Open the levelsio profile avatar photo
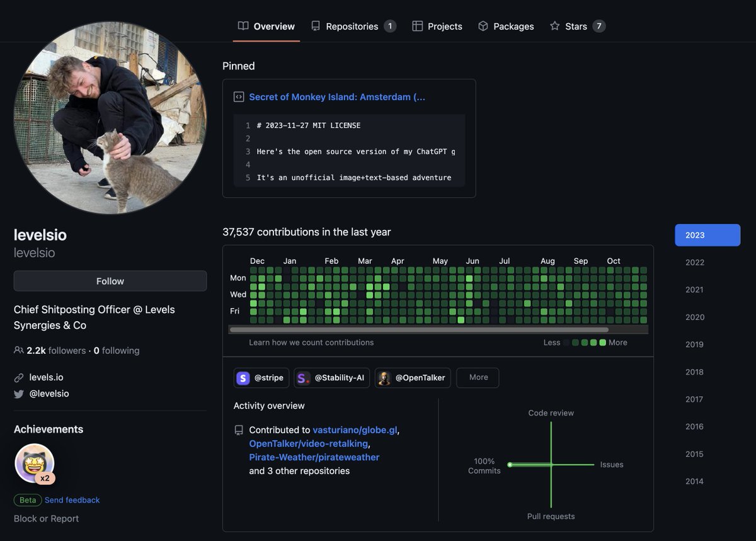Screen dimensions: 756x541 (110, 118)
